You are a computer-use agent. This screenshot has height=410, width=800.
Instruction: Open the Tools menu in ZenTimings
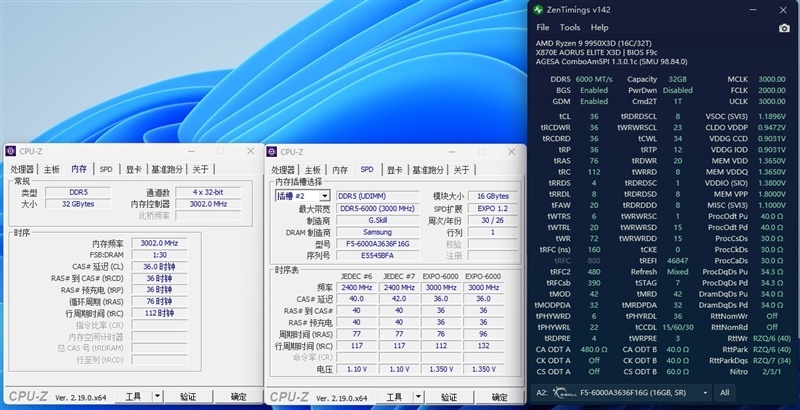pos(570,28)
